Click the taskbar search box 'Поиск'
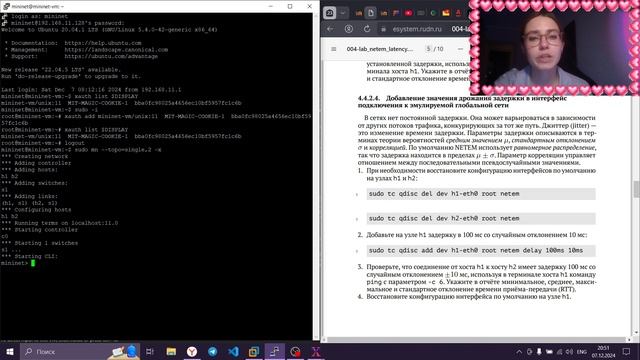640x360 pixels. click(80, 351)
